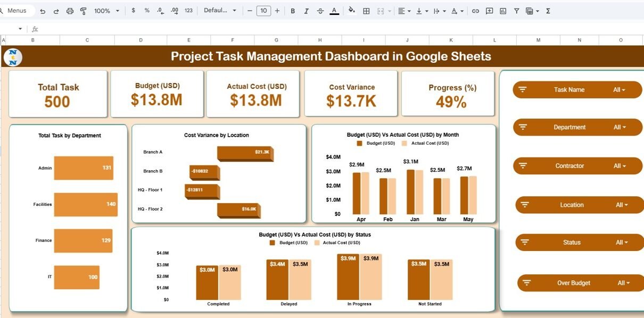Image resolution: width=644 pixels, height=318 pixels.
Task: Open the Default font dropdown
Action: [x=220, y=11]
